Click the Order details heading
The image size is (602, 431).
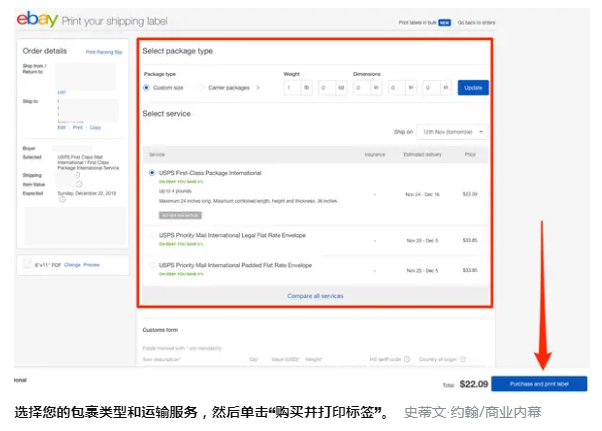pos(45,51)
